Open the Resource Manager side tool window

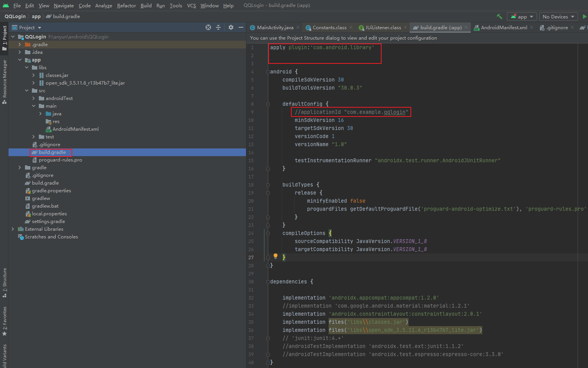point(4,82)
